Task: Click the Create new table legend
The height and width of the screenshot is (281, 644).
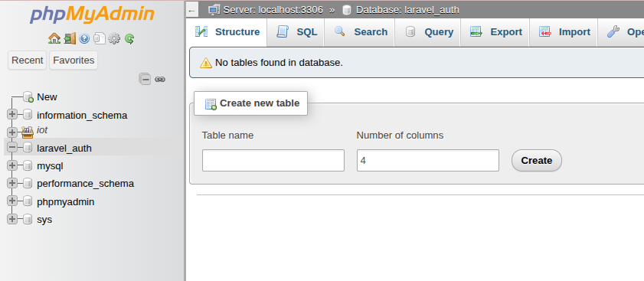Action: point(250,103)
